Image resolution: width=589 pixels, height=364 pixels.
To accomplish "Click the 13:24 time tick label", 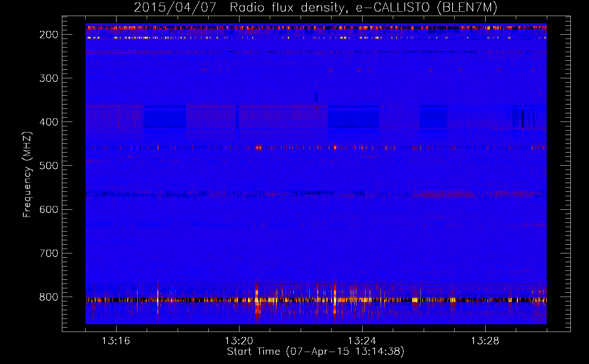I will 362,341.
